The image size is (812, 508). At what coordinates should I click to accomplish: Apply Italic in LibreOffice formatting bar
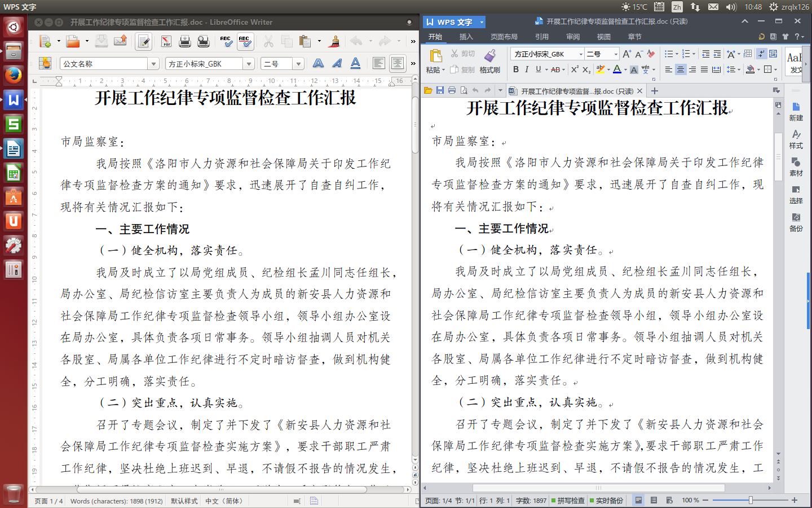[337, 63]
